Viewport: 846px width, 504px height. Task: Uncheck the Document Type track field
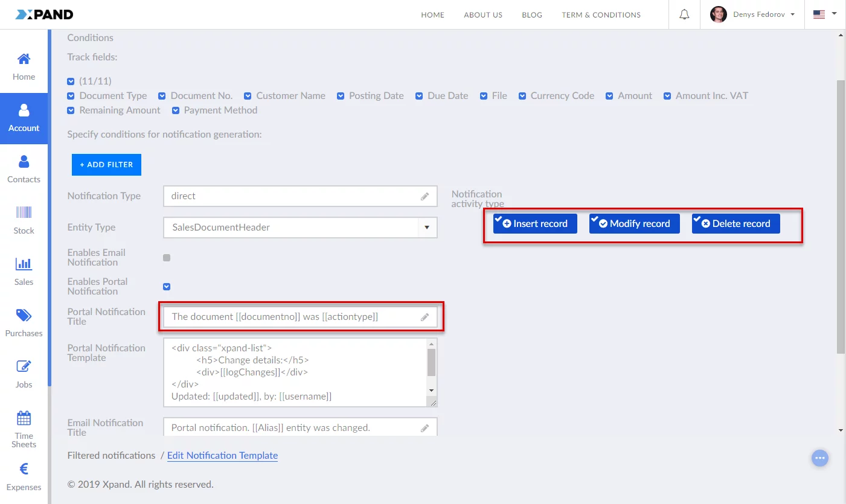pos(71,96)
